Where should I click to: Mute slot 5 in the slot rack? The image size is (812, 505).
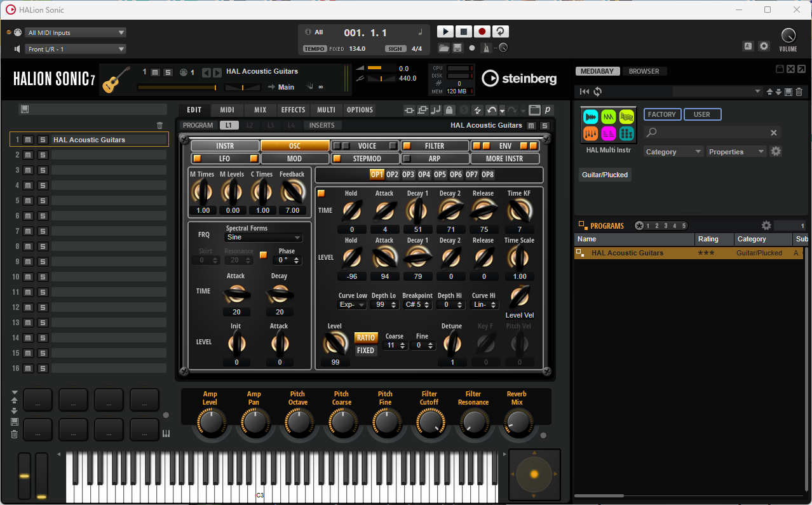coord(29,201)
